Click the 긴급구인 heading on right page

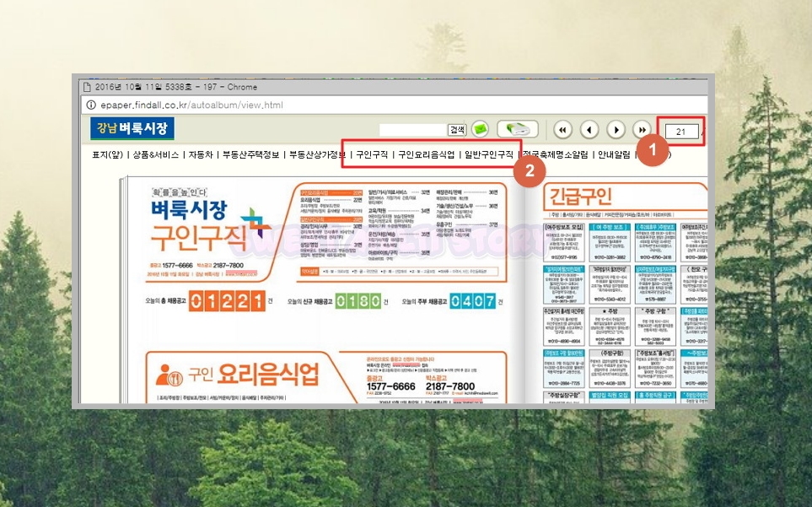pyautogui.click(x=580, y=197)
